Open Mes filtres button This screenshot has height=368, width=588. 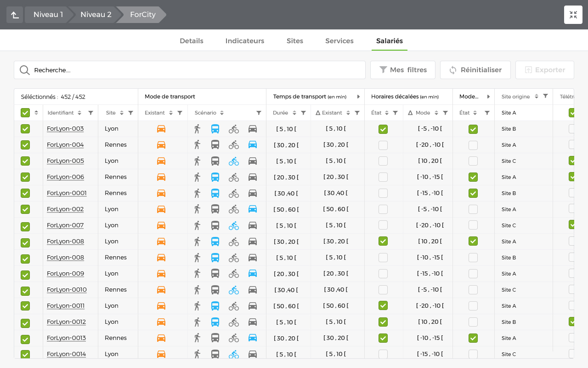coord(403,70)
